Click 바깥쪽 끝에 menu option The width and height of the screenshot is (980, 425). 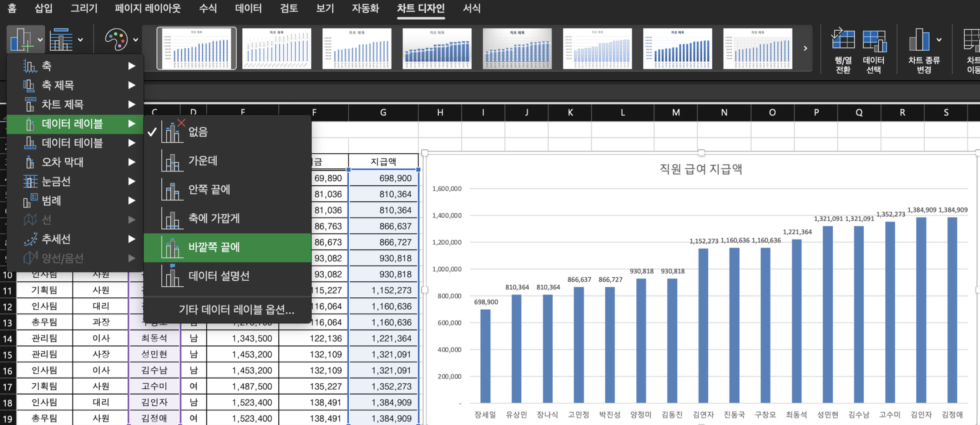(x=214, y=247)
